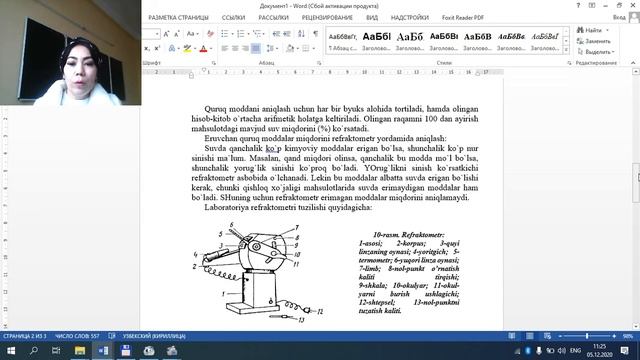Open Foxit Reader PDF tab
Screen dimensions: 640x360
463,18
